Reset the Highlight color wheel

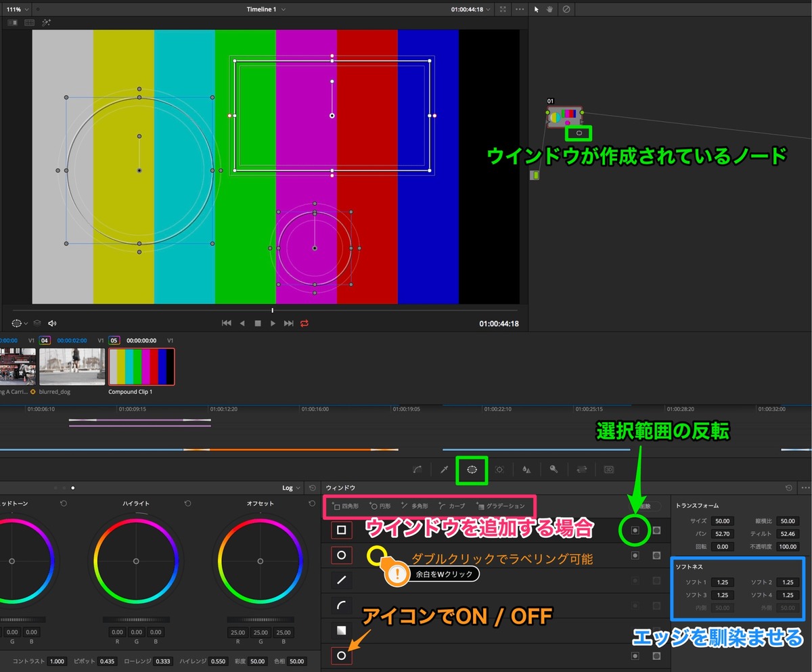click(187, 503)
